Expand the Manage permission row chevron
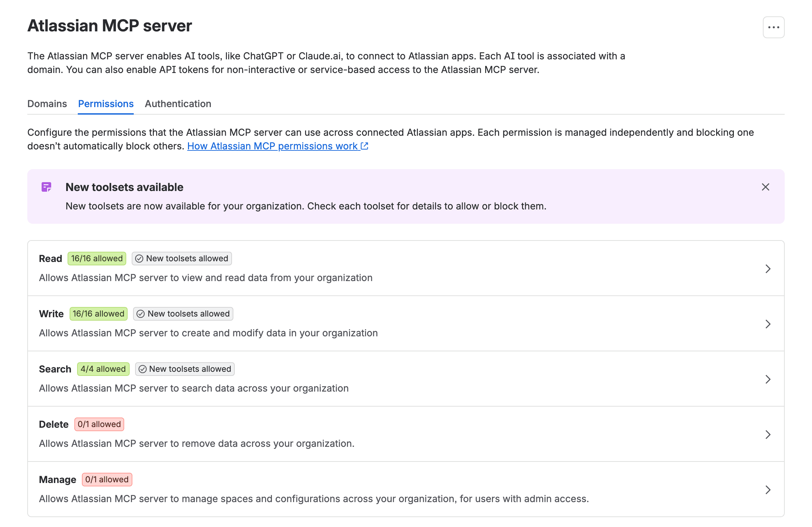Viewport: 812px width, 527px height. coord(768,490)
